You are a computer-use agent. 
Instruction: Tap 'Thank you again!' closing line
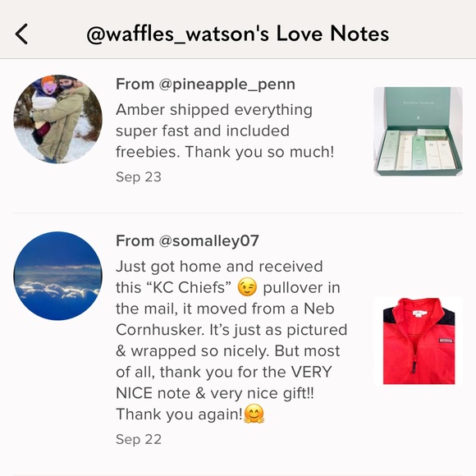tap(179, 414)
